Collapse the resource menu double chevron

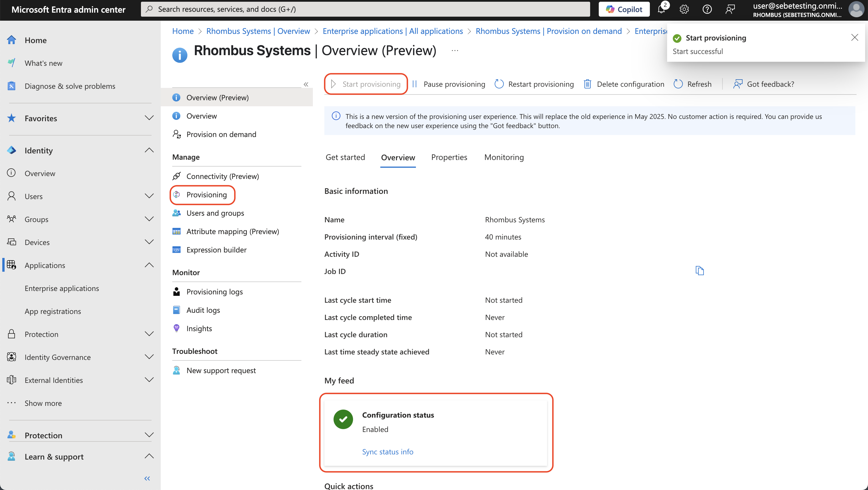(x=306, y=84)
